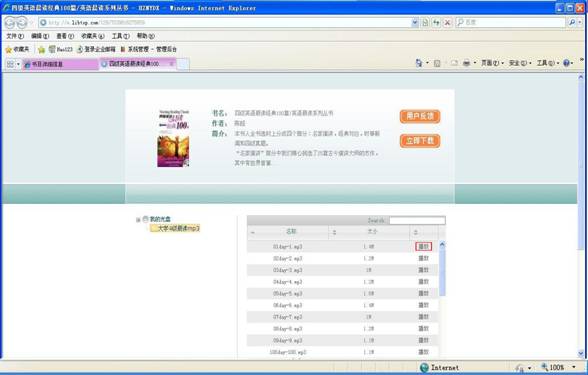588x375 pixels.
Task: Click the magnifier search button
Action: pyautogui.click(x=572, y=22)
